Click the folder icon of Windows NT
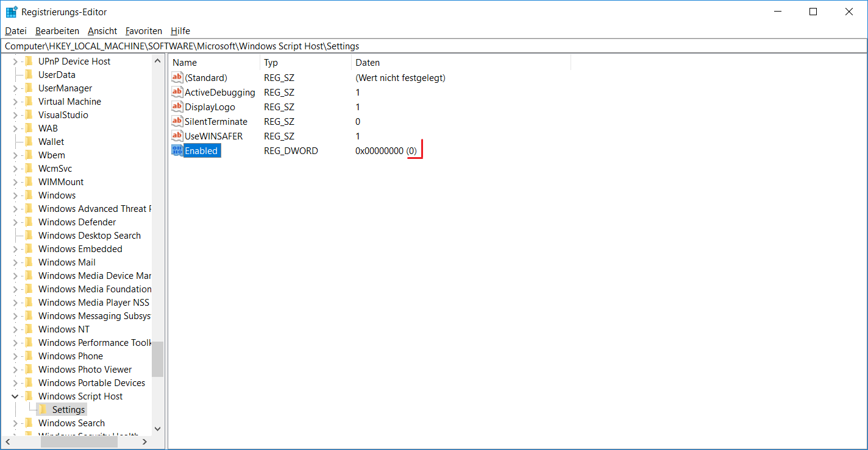The width and height of the screenshot is (868, 450). pos(29,329)
